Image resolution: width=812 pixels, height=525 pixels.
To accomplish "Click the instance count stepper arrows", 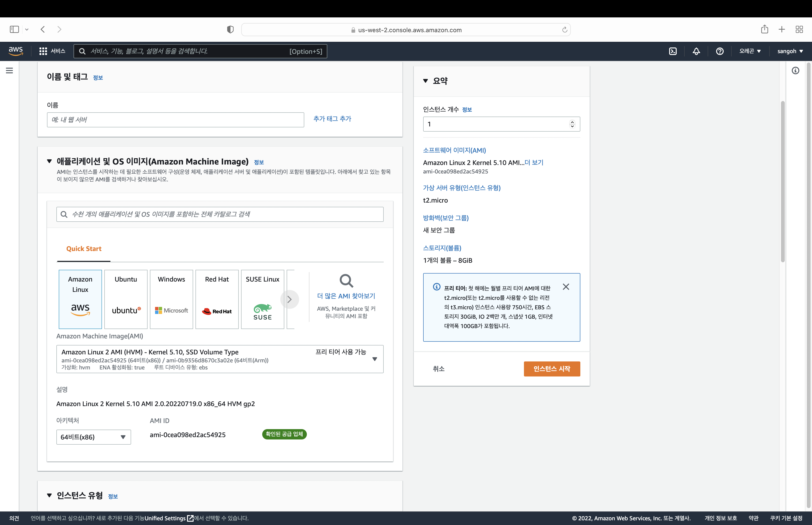I will (572, 124).
